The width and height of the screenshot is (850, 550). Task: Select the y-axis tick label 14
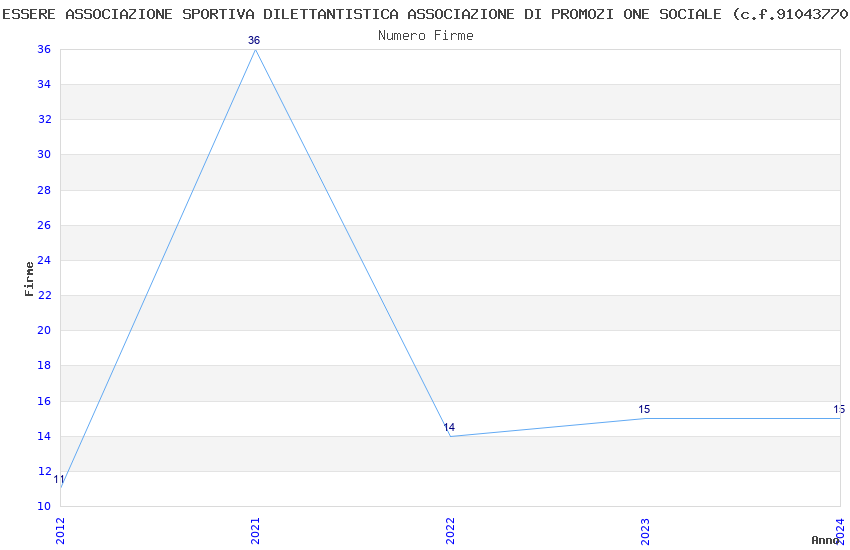[44, 436]
